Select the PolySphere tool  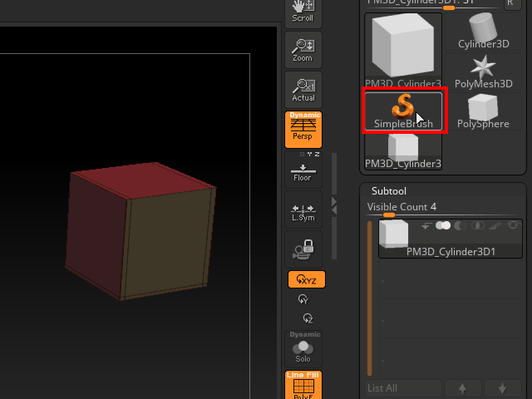(483, 111)
